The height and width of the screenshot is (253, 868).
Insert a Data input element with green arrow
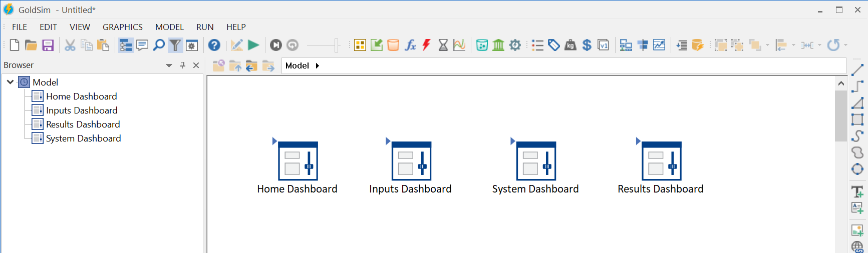(377, 45)
